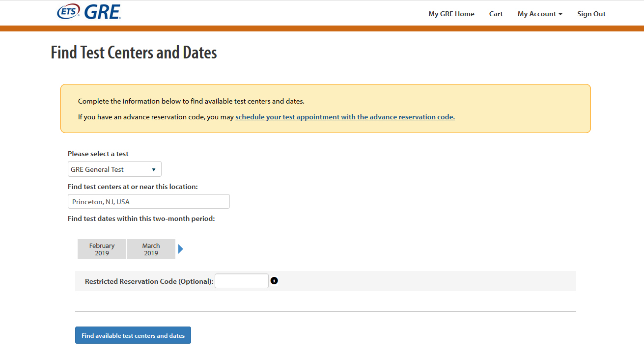The image size is (644, 355).
Task: Open the GRE General Test selector
Action: click(x=114, y=169)
